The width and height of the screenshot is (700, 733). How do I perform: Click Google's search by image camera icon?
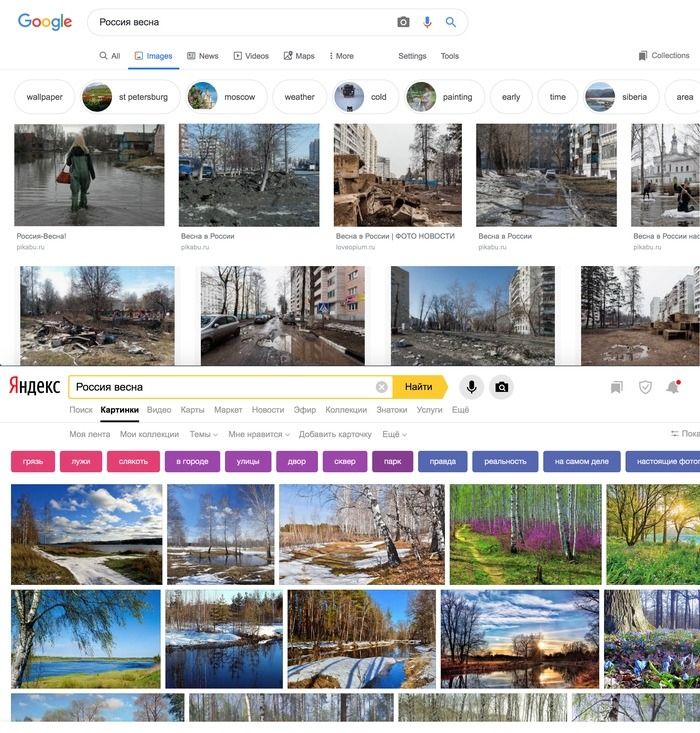tap(403, 22)
